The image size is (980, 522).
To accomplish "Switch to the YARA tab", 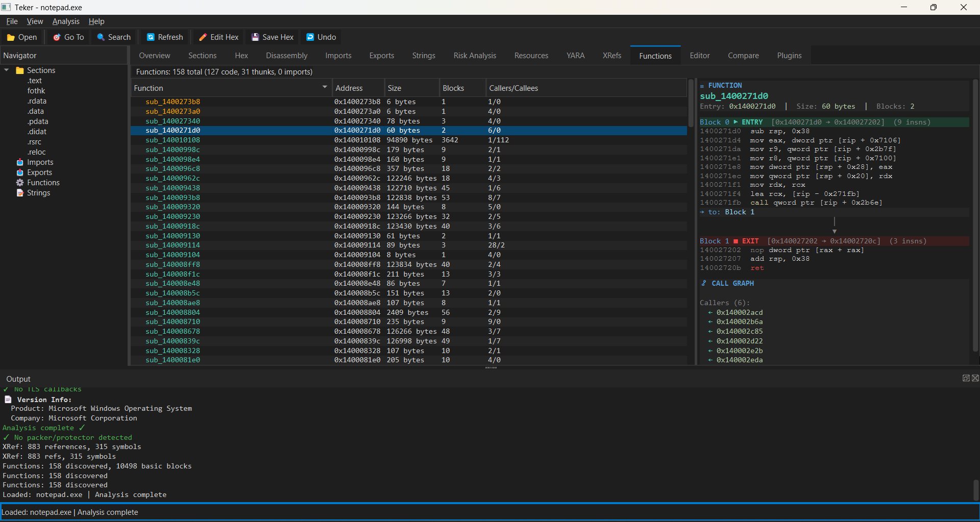I will [575, 56].
